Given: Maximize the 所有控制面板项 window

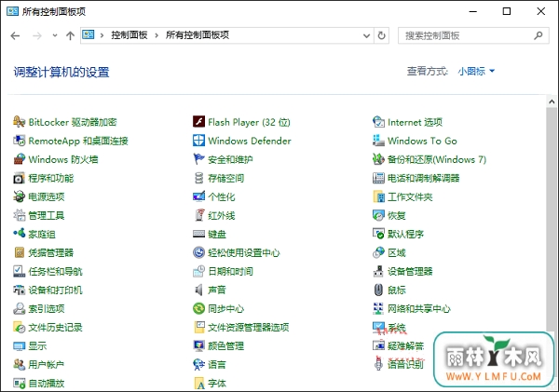Looking at the screenshot, I should (507, 11).
